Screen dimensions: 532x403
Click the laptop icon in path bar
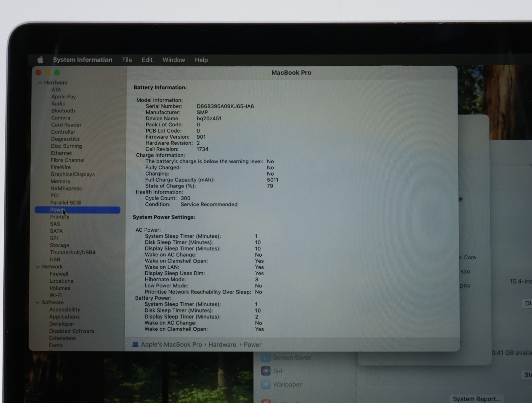click(135, 344)
